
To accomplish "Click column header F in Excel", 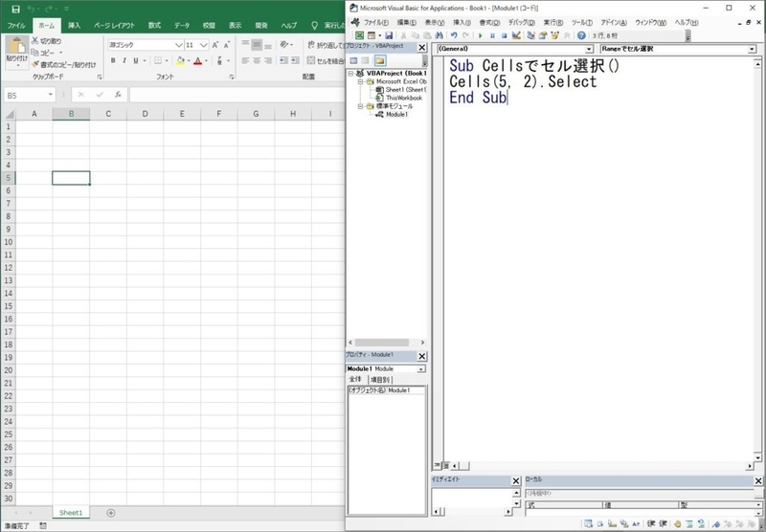I will pyautogui.click(x=219, y=114).
